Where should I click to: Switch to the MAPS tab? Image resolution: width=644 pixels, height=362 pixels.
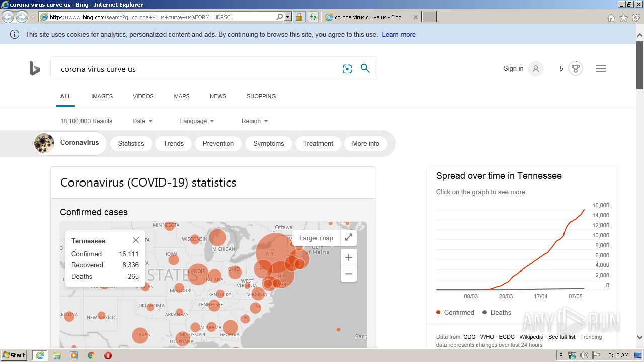[182, 96]
